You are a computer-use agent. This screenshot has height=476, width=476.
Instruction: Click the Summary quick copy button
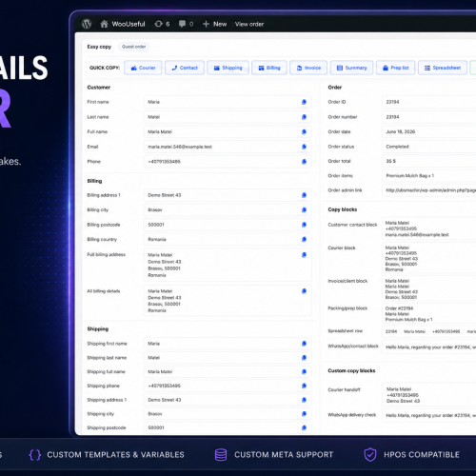[x=351, y=68]
